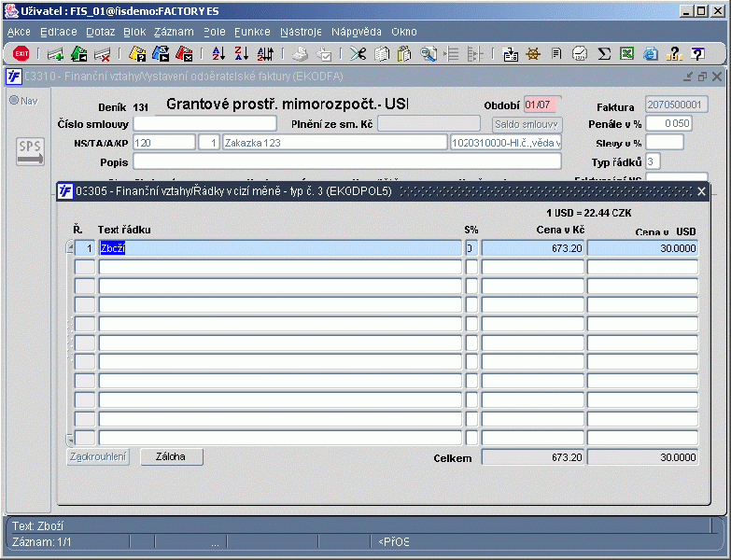Click the enter query icon with question mark
The height and width of the screenshot is (560, 731).
(x=137, y=54)
